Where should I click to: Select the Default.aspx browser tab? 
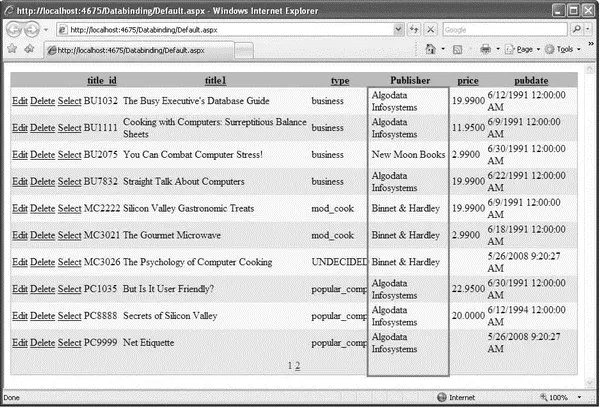[139, 50]
